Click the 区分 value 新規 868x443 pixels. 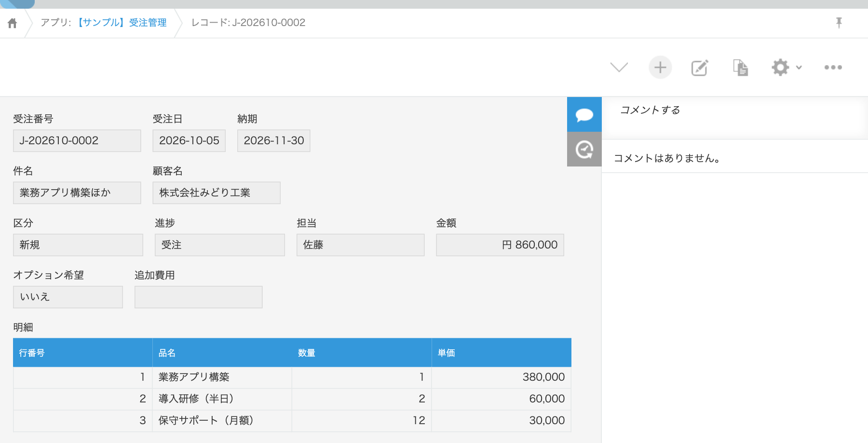point(78,245)
